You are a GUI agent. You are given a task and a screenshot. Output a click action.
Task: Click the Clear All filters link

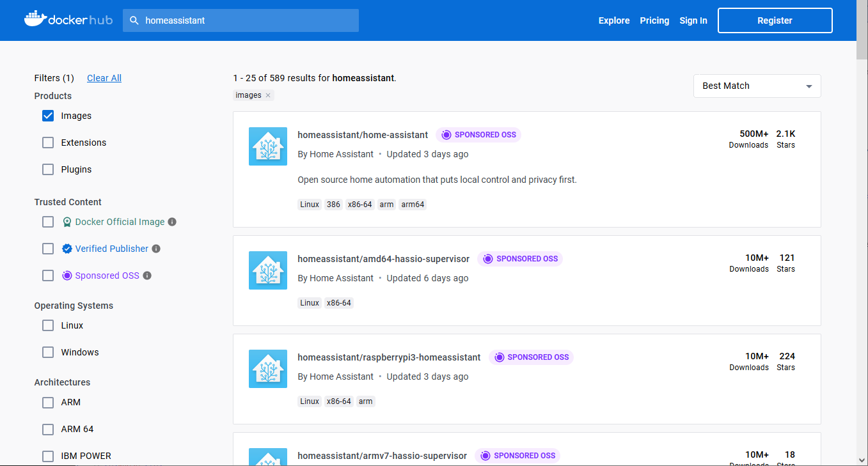(104, 78)
